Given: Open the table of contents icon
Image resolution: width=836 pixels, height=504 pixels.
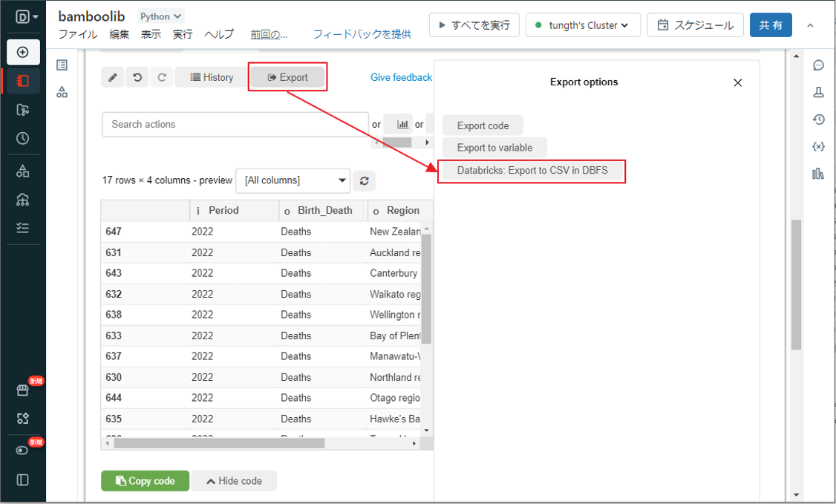Looking at the screenshot, I should tap(62, 65).
